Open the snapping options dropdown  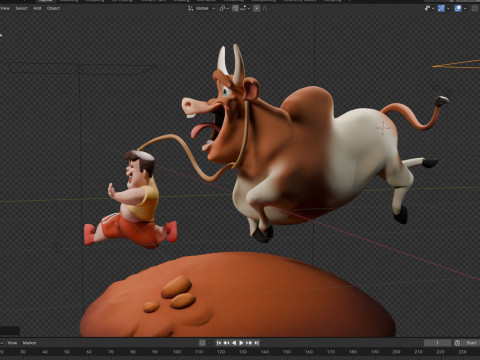click(244, 8)
